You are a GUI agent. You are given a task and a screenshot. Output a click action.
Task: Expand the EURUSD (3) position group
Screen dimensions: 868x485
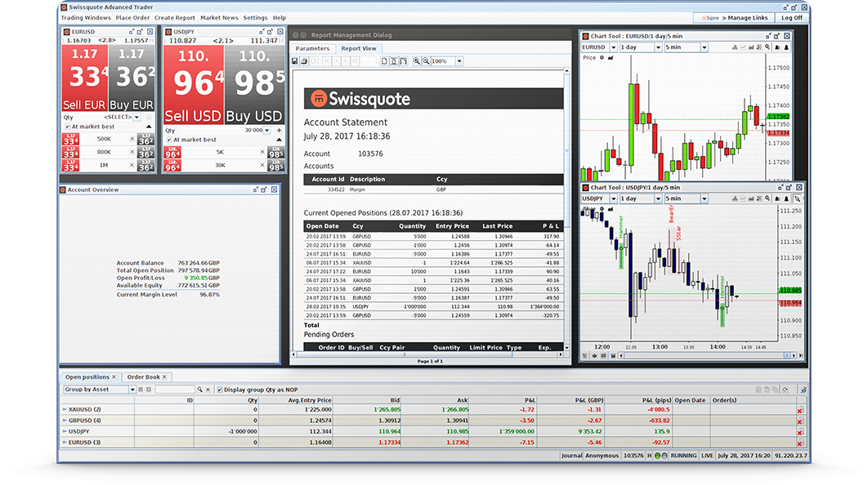[x=65, y=443]
